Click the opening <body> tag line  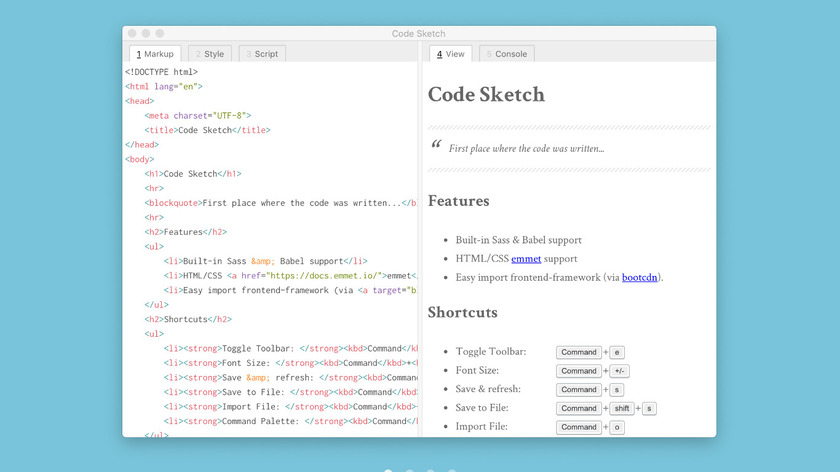tap(139, 159)
